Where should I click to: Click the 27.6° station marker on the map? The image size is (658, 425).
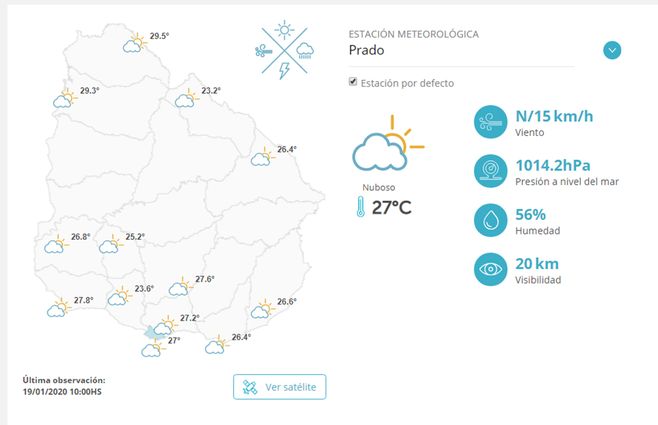click(180, 287)
